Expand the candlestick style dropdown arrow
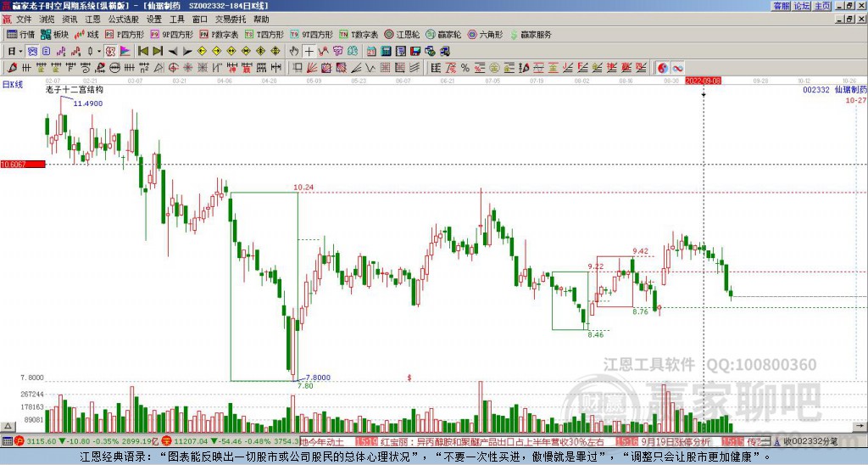The width and height of the screenshot is (868, 465). point(99,52)
